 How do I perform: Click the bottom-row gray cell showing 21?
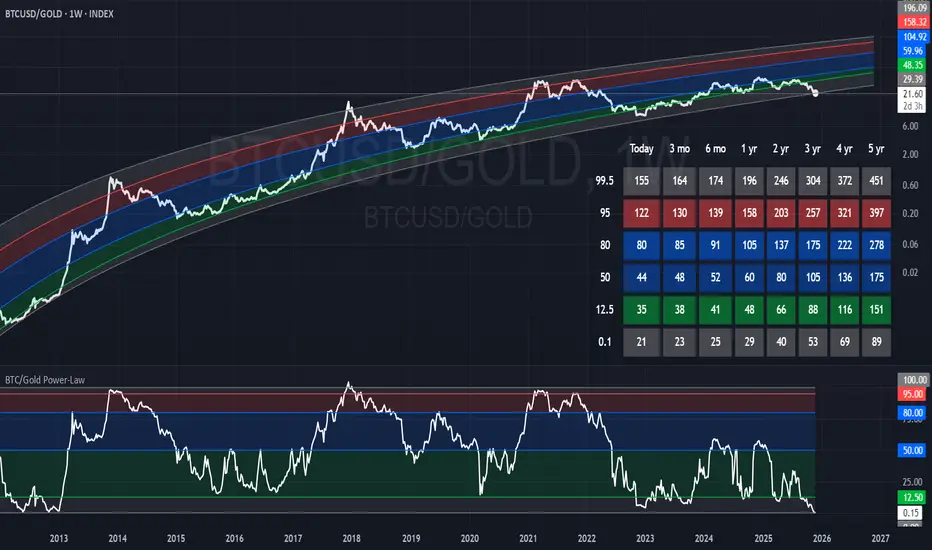pos(641,342)
